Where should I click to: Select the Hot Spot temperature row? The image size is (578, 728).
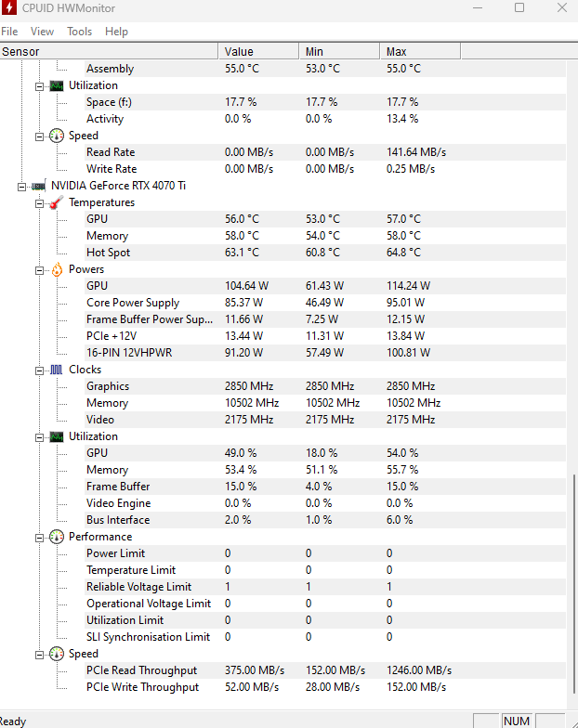(108, 253)
